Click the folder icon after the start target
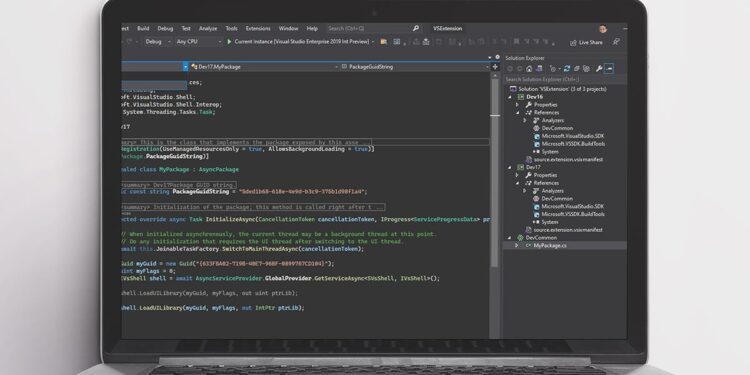The width and height of the screenshot is (750, 375). (x=383, y=42)
